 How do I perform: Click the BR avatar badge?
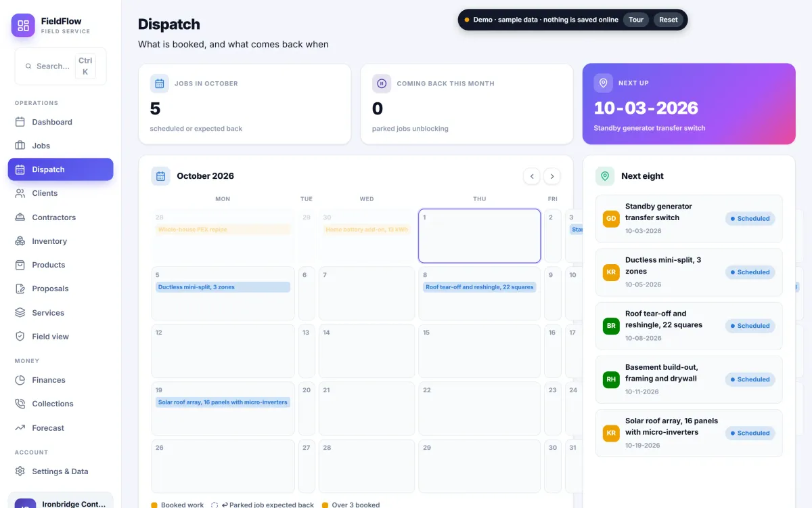click(611, 326)
